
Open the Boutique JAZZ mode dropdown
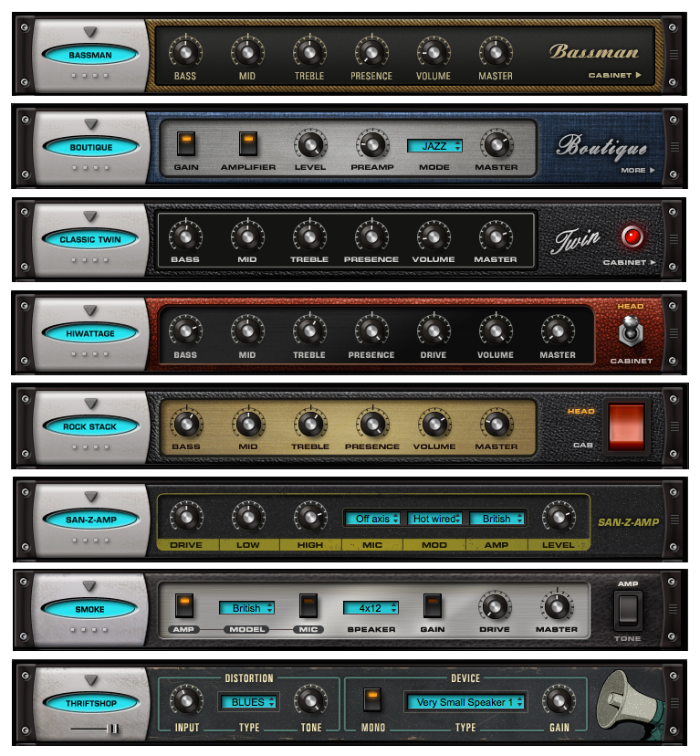(434, 145)
